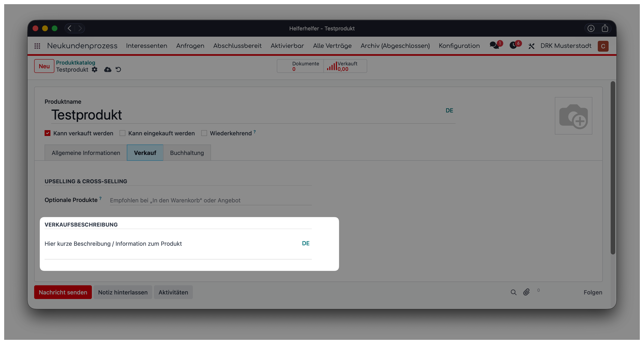Uncheck Kann verkauft werden

(47, 133)
